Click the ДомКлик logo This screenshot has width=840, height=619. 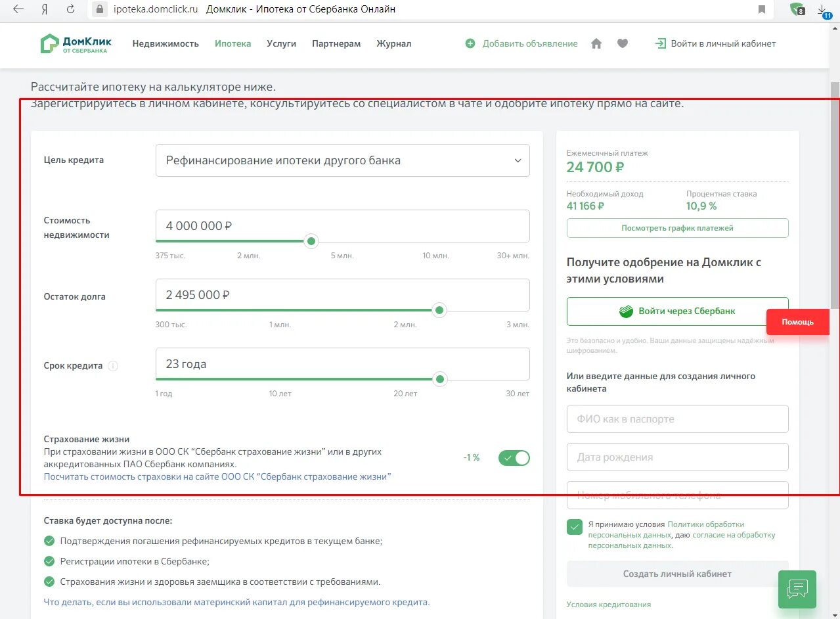pyautogui.click(x=76, y=44)
